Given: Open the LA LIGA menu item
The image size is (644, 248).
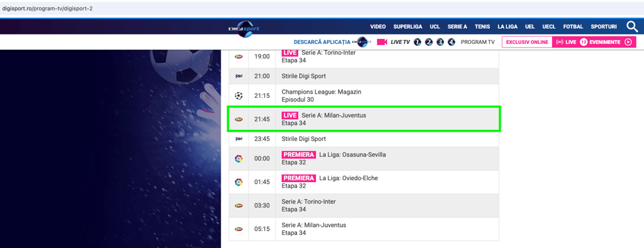Looking at the screenshot, I should [x=508, y=26].
